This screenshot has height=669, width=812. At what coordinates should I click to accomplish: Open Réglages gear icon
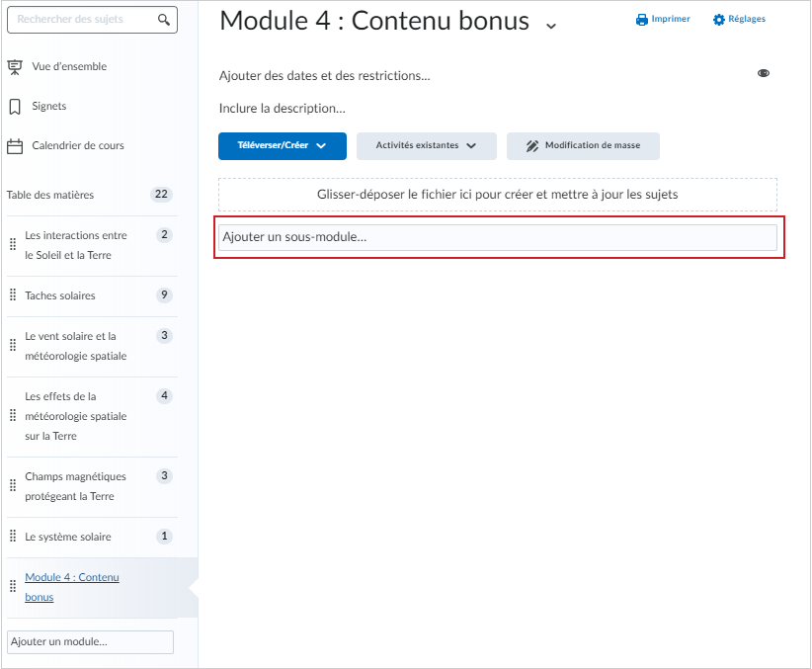[x=719, y=20]
